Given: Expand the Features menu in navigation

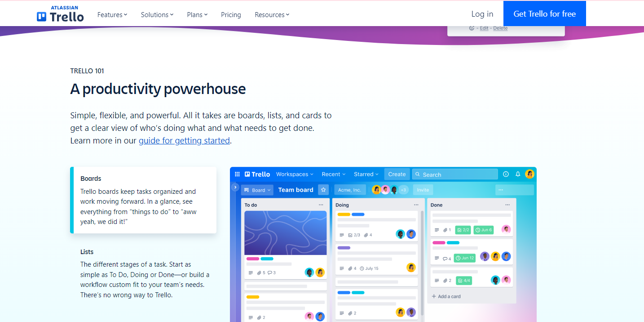Looking at the screenshot, I should [x=112, y=14].
